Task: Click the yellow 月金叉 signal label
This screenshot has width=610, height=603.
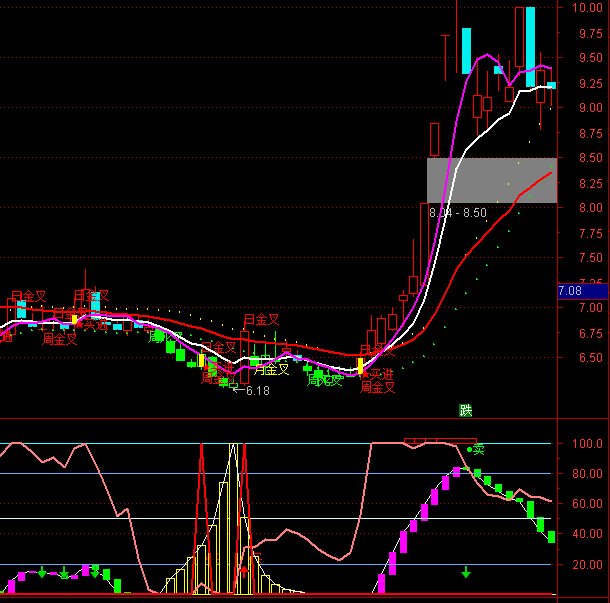Action: click(270, 369)
